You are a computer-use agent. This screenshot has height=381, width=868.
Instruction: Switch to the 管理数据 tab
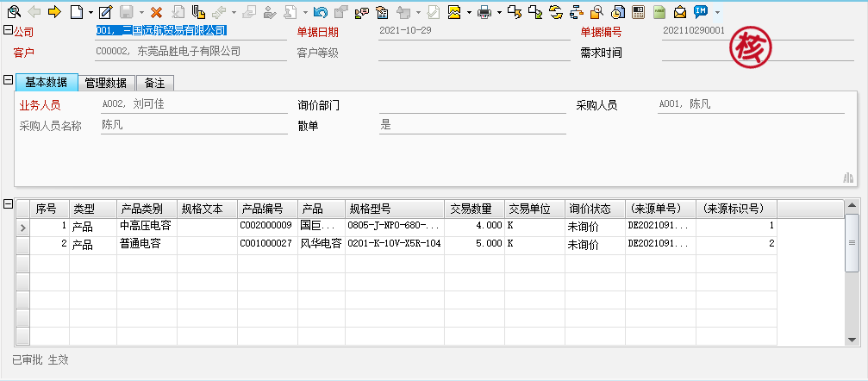click(x=105, y=83)
